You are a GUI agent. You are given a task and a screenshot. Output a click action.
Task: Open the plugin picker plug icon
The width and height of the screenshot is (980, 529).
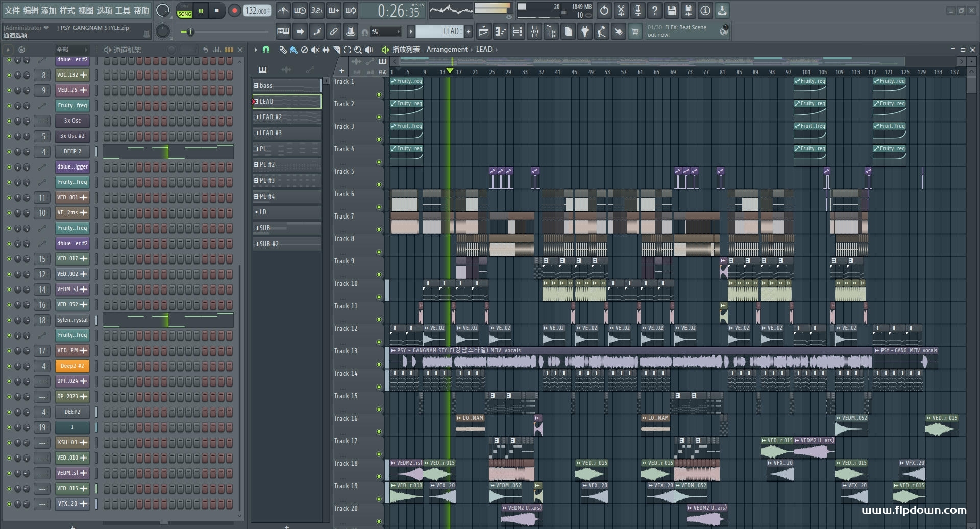point(585,32)
